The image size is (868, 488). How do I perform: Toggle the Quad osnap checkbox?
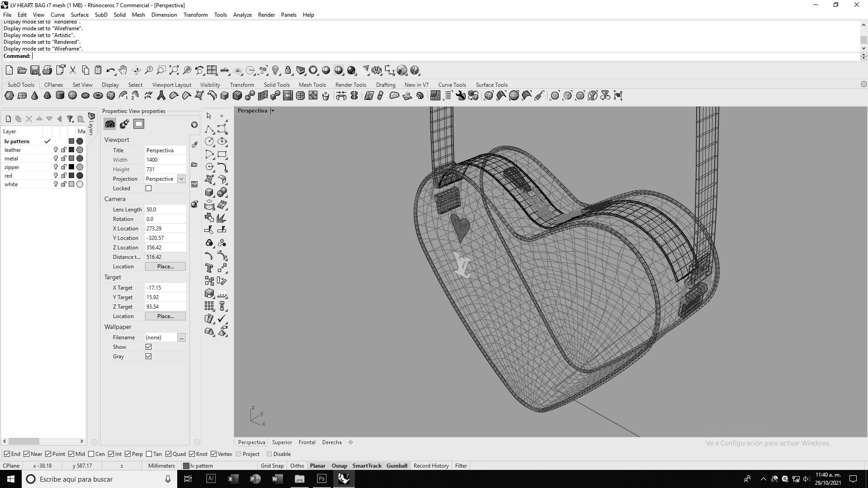pos(169,454)
